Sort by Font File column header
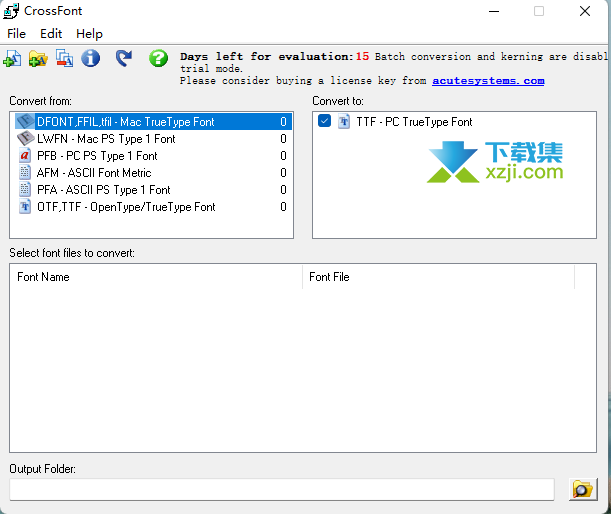Viewport: 611px width, 514px height. coord(438,277)
